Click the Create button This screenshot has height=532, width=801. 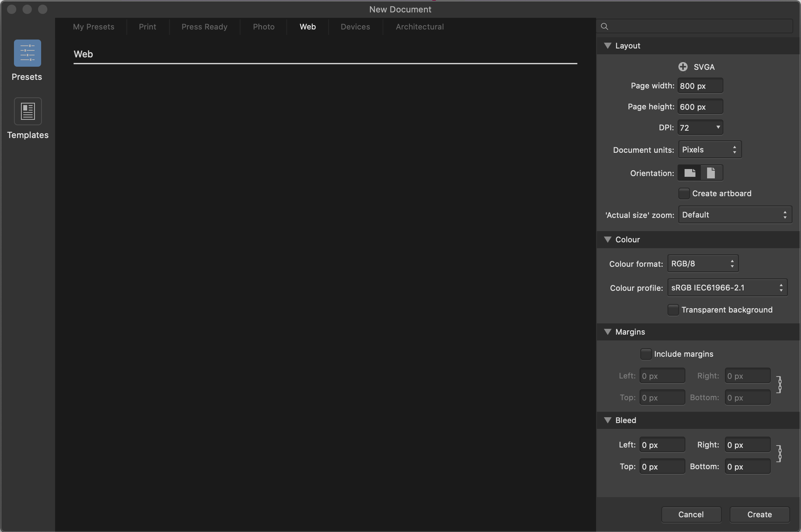[759, 515]
